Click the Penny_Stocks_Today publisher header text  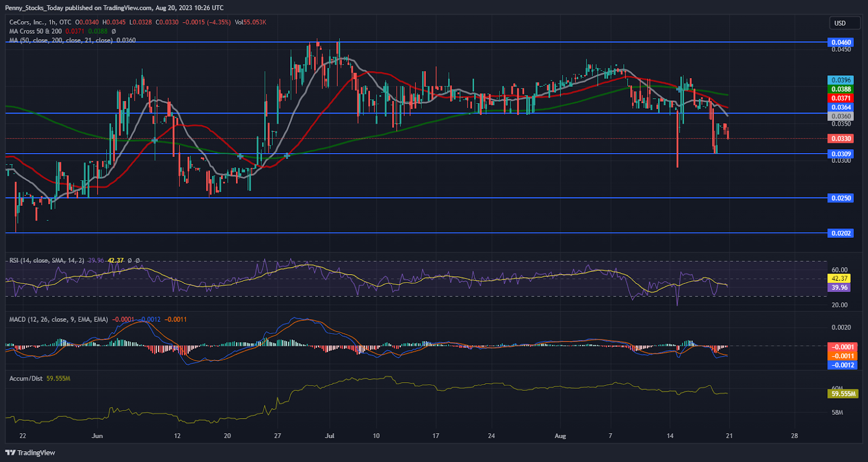click(114, 8)
